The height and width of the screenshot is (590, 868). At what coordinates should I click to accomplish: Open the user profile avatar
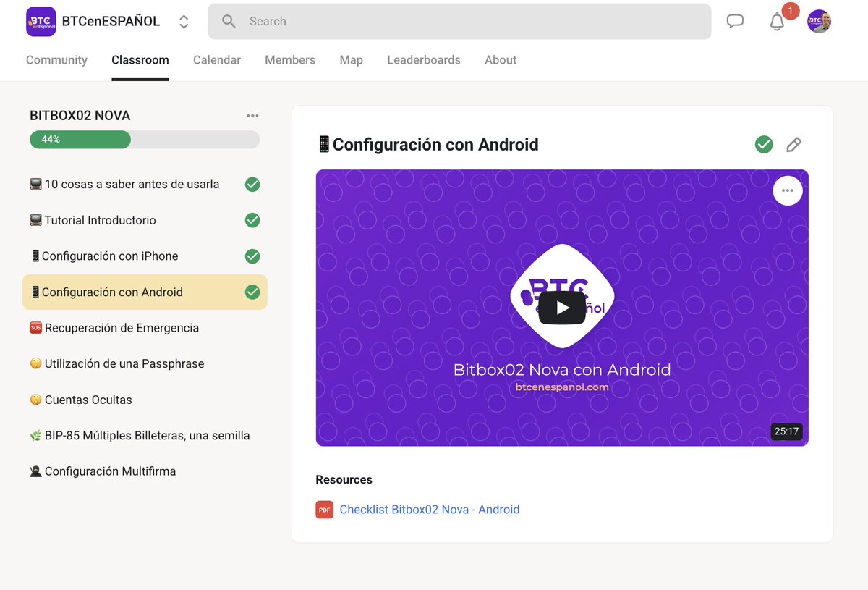pyautogui.click(x=819, y=21)
